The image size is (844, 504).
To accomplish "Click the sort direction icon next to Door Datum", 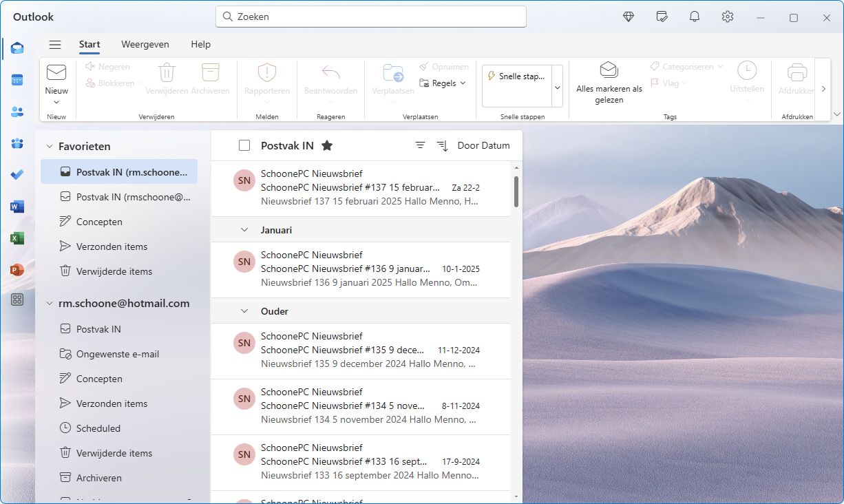I will click(x=442, y=145).
